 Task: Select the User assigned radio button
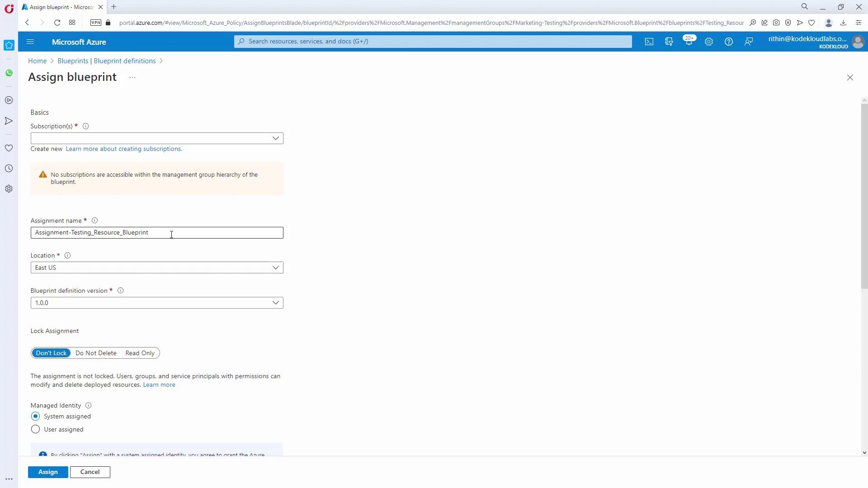click(35, 429)
